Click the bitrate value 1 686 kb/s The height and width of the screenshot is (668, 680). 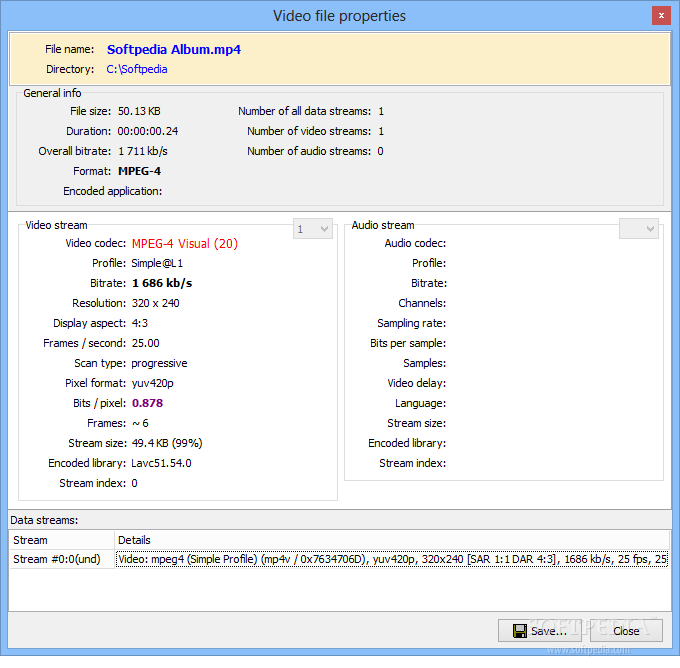tap(162, 283)
